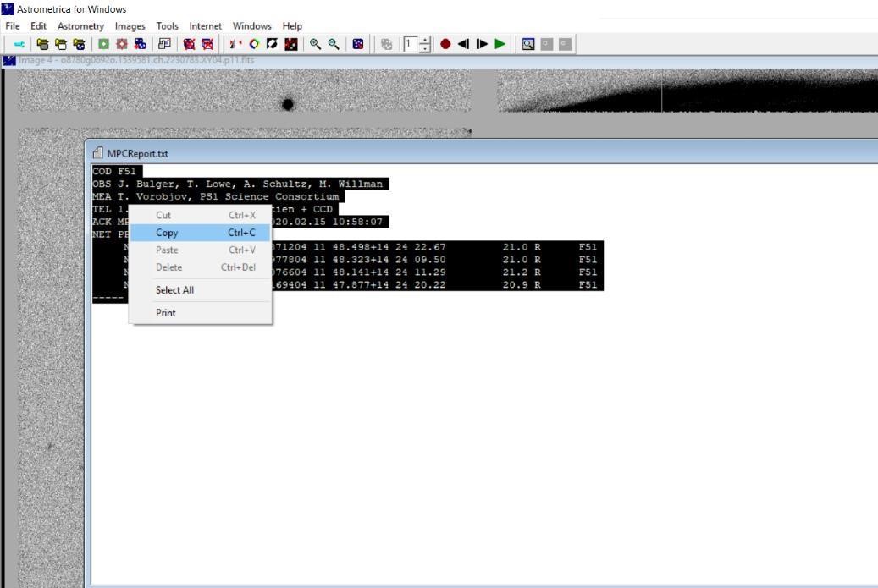Click the Invert Display black-and-white icon
878x588 pixels.
pos(273,44)
